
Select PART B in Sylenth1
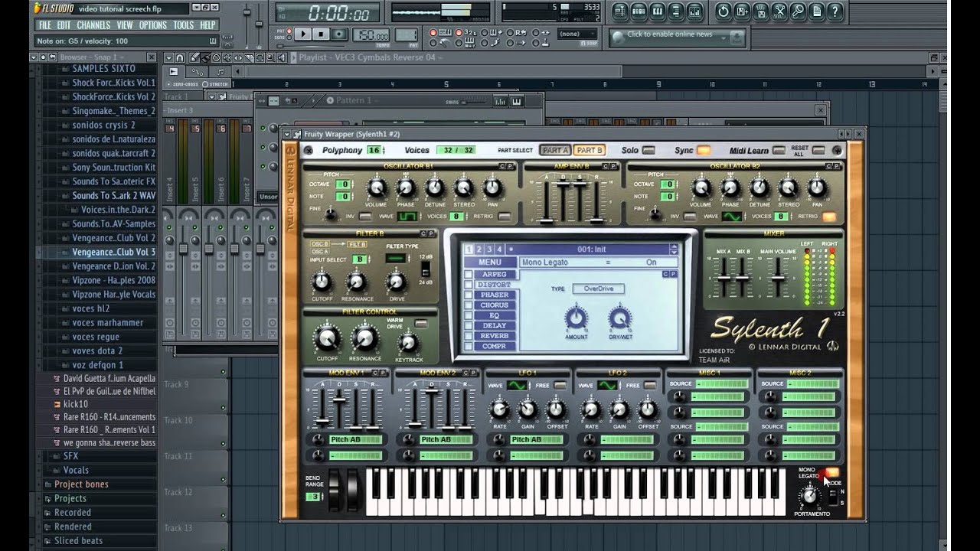pos(589,150)
